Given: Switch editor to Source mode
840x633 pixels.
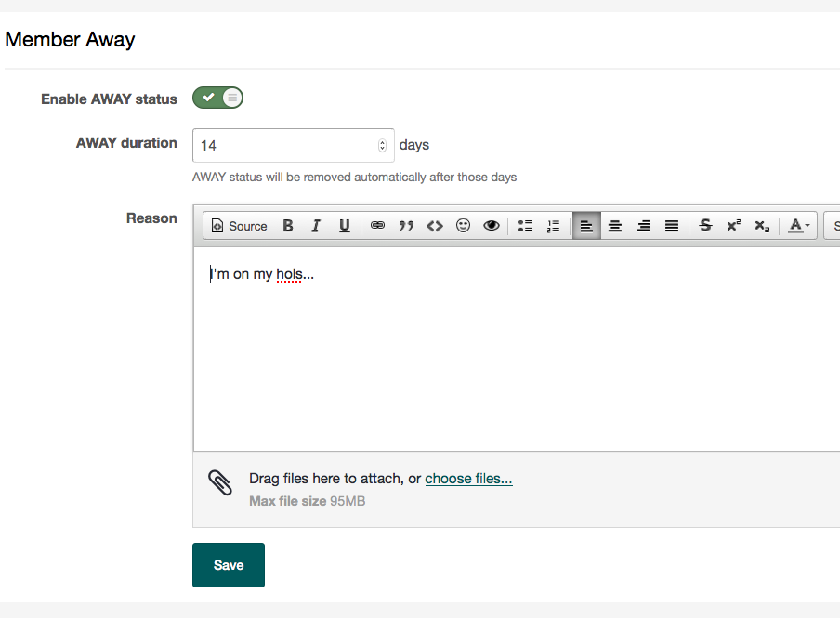Looking at the screenshot, I should 240,226.
